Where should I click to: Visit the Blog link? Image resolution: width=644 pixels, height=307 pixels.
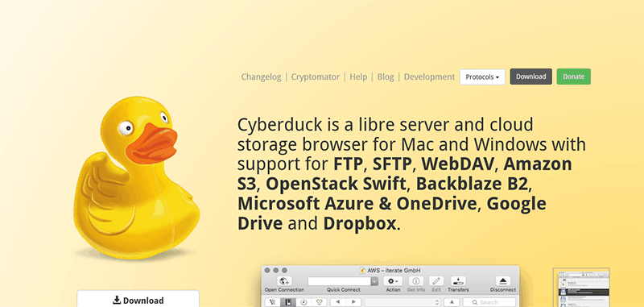coord(386,77)
